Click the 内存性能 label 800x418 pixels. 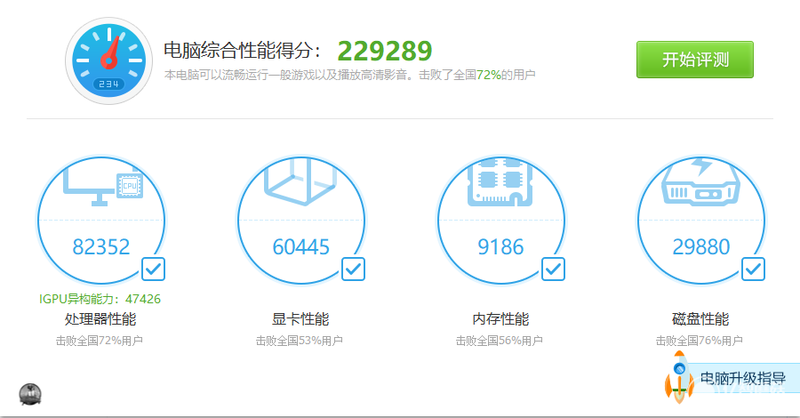pyautogui.click(x=501, y=319)
